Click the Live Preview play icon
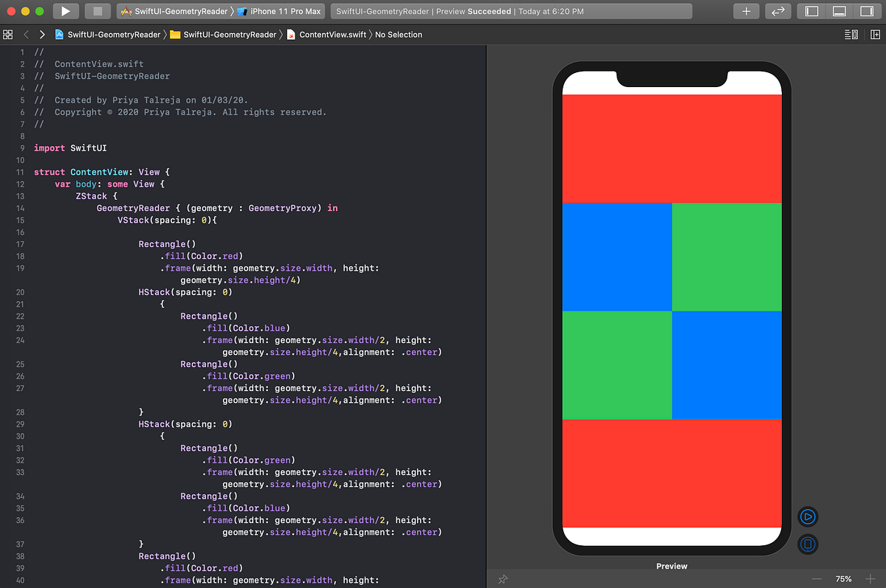886x588 pixels. (x=807, y=516)
